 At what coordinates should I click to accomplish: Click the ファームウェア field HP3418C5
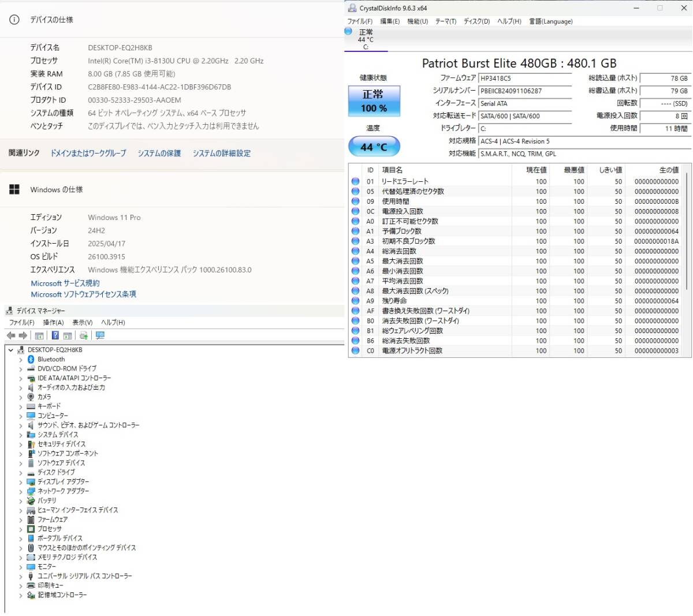[x=524, y=79]
